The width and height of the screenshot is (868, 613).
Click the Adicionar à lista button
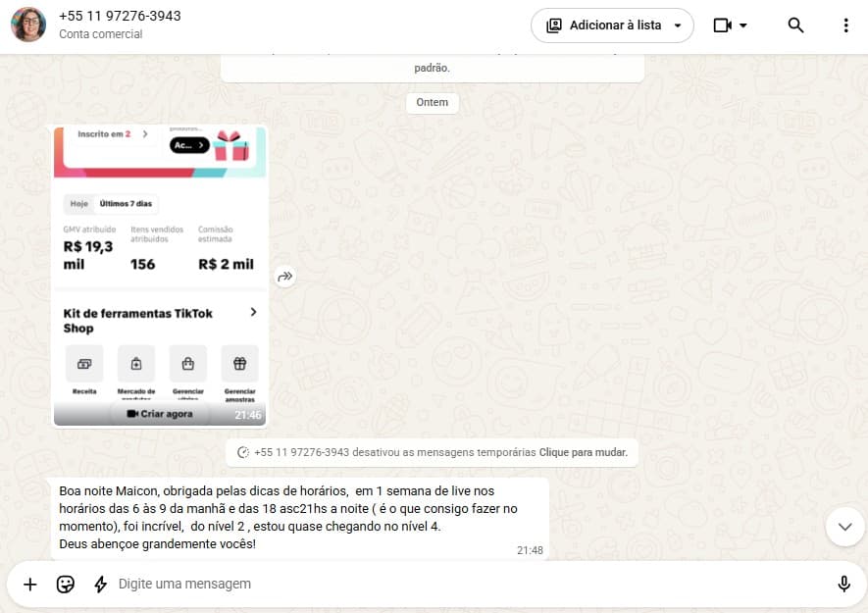tap(612, 26)
